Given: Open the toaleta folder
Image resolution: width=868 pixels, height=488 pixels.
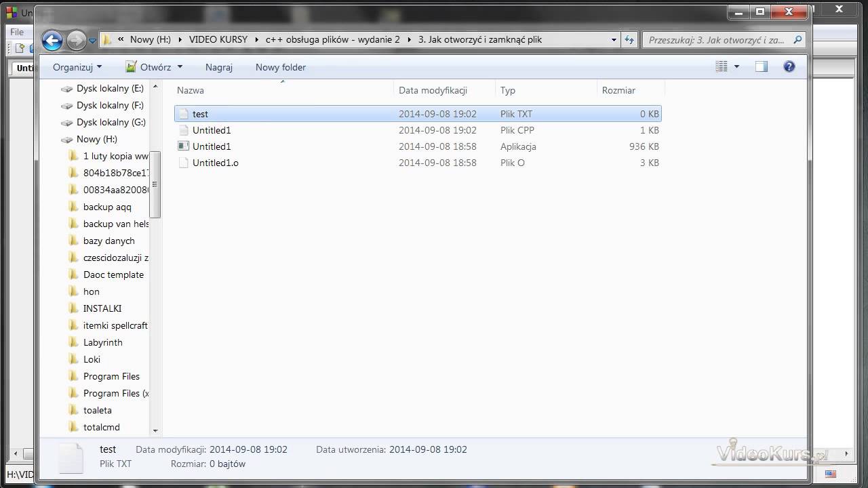Looking at the screenshot, I should coord(98,410).
